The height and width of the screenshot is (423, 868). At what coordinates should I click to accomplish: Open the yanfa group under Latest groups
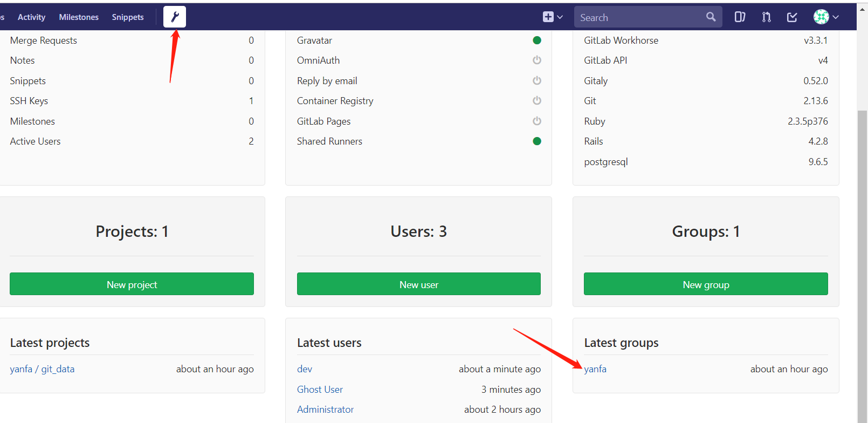(x=595, y=369)
